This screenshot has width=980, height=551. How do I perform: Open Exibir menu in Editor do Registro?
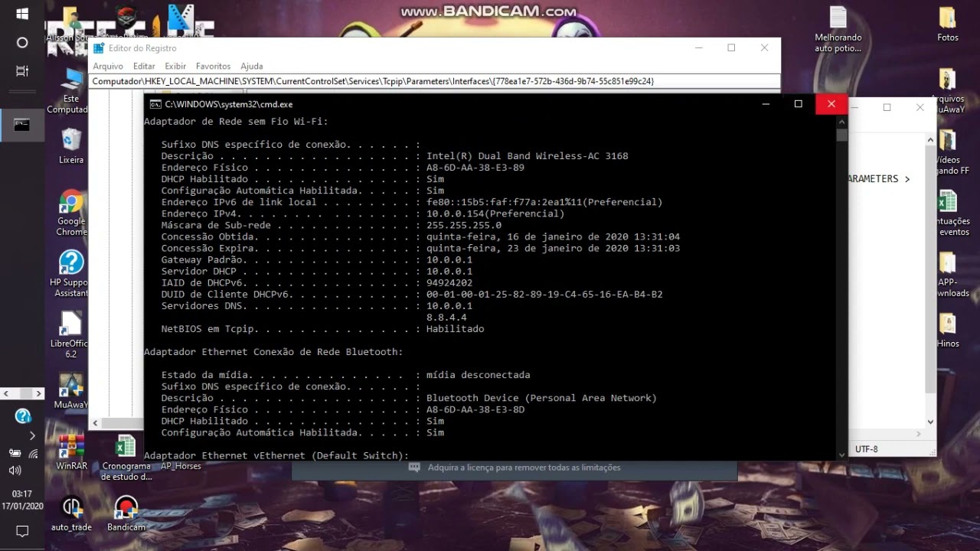pyautogui.click(x=175, y=67)
